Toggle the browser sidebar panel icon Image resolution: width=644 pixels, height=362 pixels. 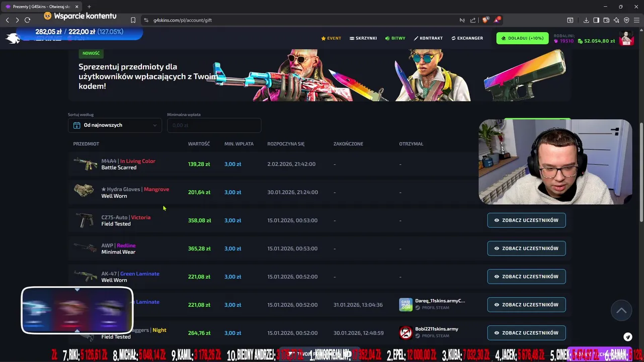pos(596,20)
